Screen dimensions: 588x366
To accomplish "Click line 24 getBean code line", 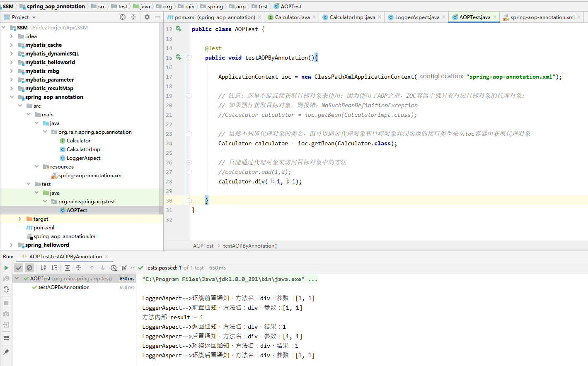I will coord(307,143).
